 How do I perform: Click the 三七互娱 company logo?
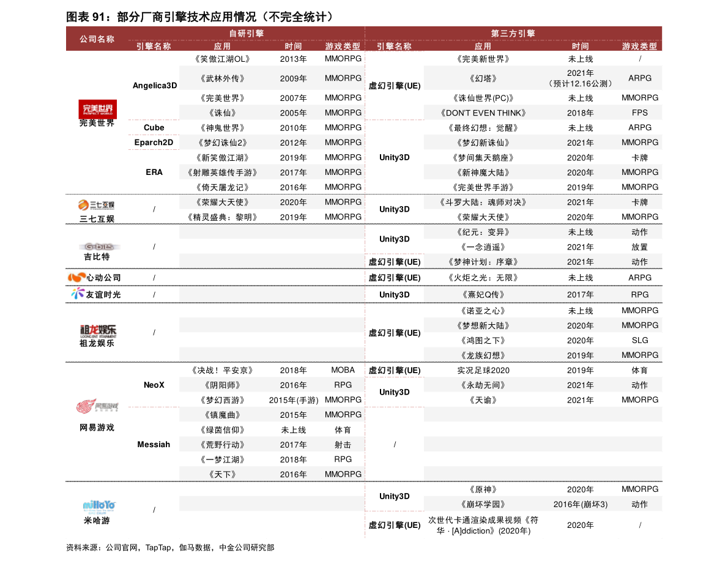(97, 205)
